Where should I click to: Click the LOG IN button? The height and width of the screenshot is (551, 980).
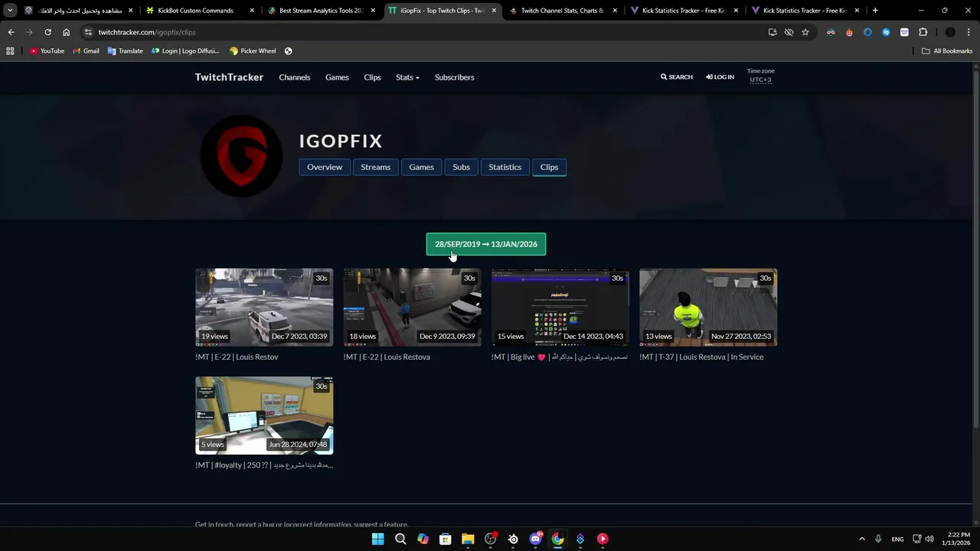[720, 77]
